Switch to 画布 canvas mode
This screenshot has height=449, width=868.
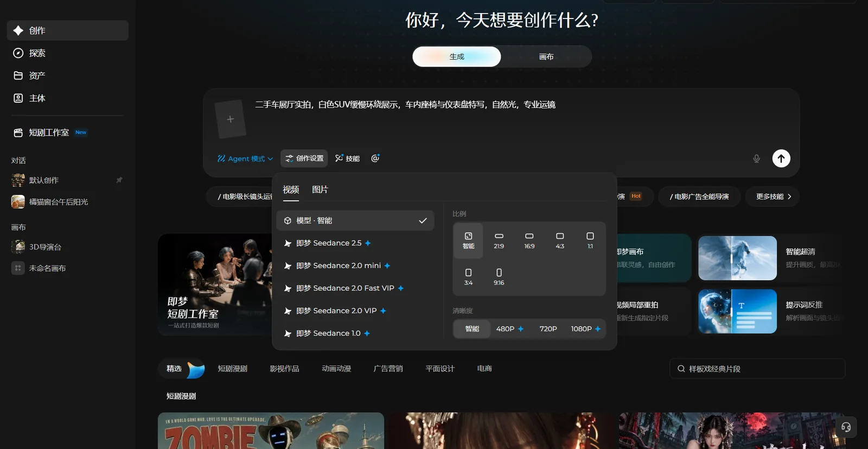(x=546, y=56)
